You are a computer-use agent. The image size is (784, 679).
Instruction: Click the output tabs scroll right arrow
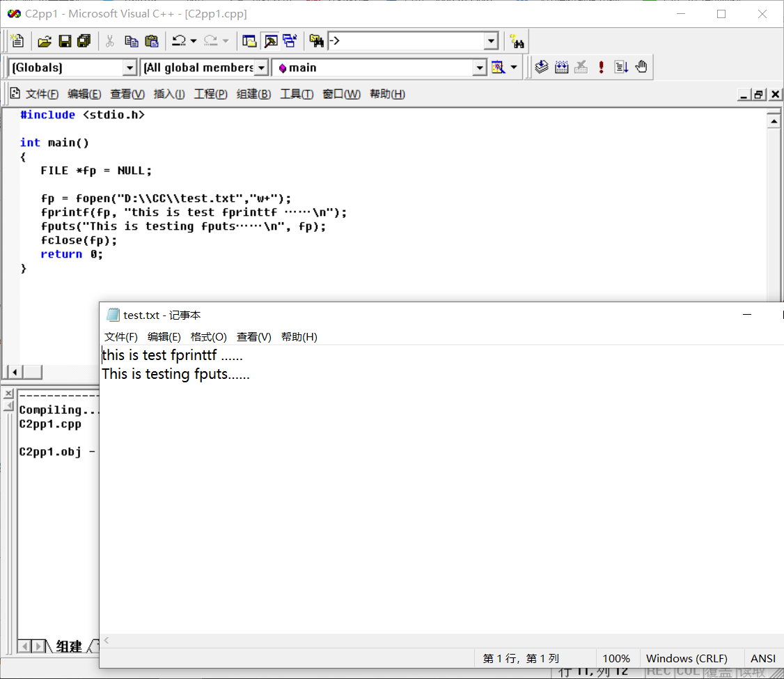point(38,646)
